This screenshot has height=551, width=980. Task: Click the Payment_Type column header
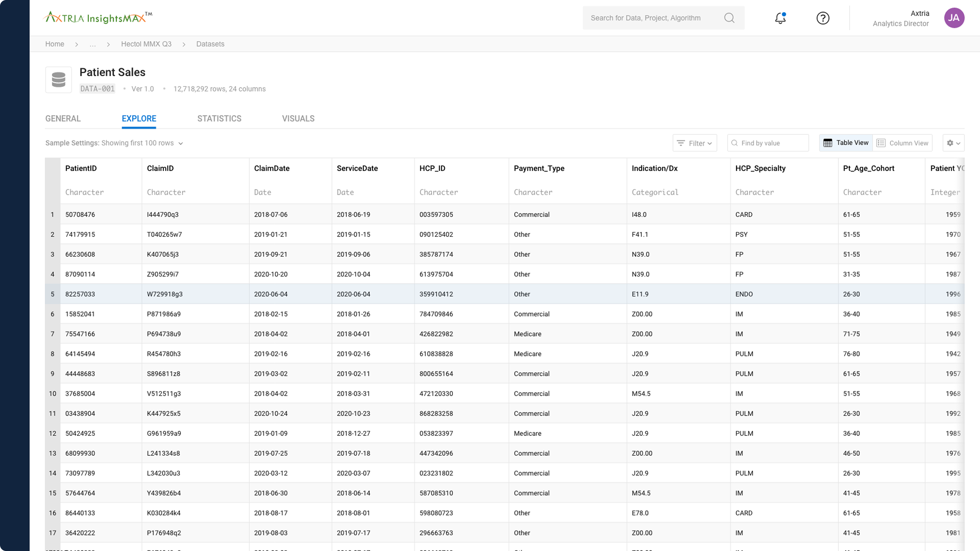tap(539, 168)
